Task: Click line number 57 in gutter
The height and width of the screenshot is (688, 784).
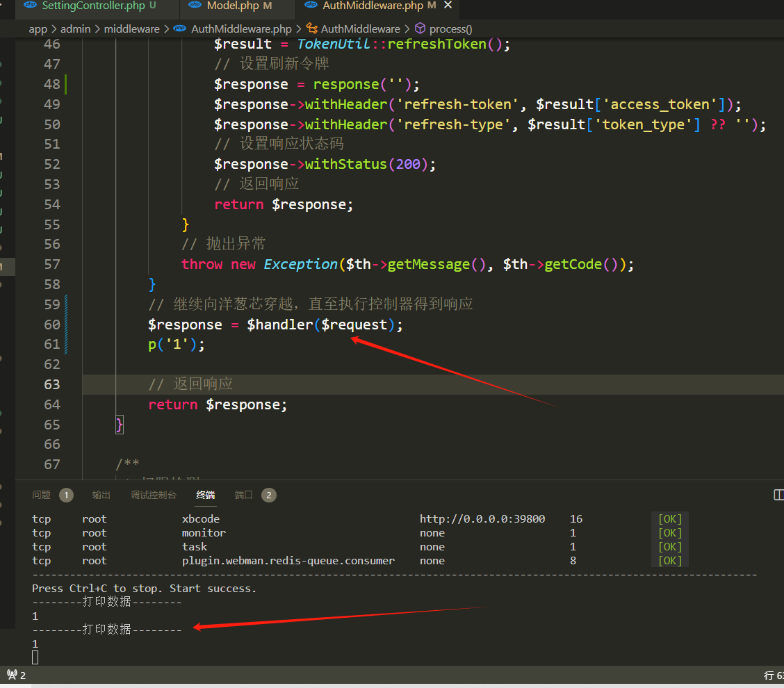Action: (52, 264)
